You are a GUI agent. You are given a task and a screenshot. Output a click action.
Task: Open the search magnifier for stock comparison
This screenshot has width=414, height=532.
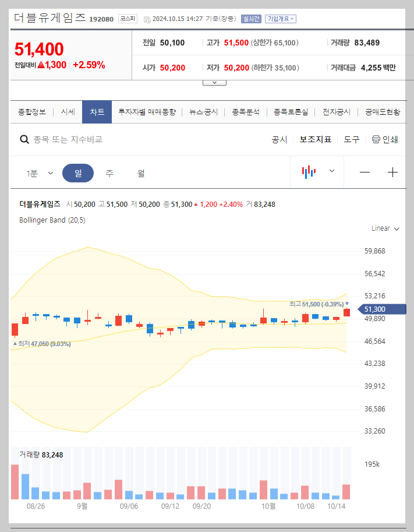pyautogui.click(x=24, y=139)
